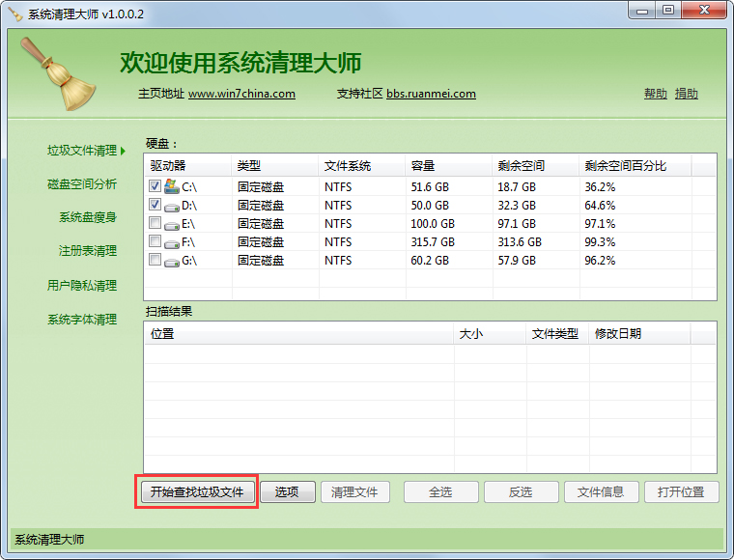This screenshot has width=734, height=560.
Task: Uncheck the D:\ drive checkbox
Action: (x=155, y=204)
